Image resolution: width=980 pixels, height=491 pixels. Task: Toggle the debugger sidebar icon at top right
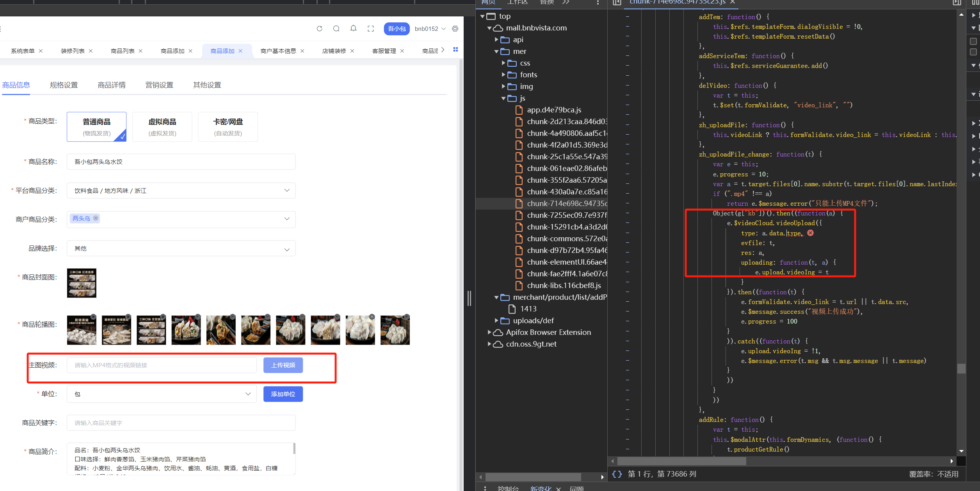[957, 2]
